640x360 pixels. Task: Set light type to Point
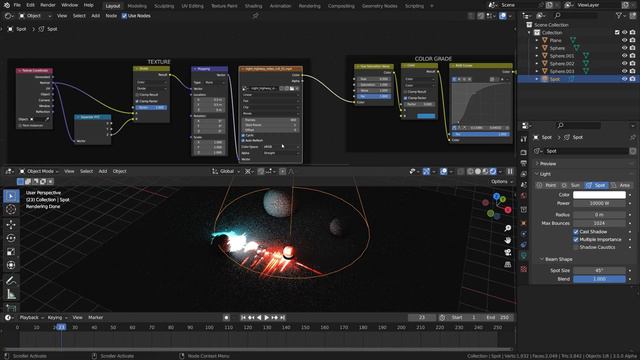click(547, 185)
